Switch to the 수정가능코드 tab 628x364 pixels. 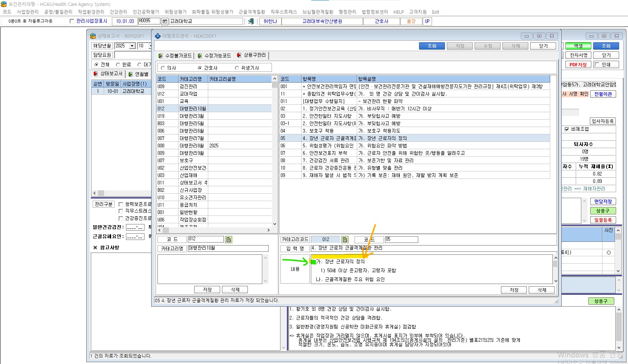click(x=215, y=56)
